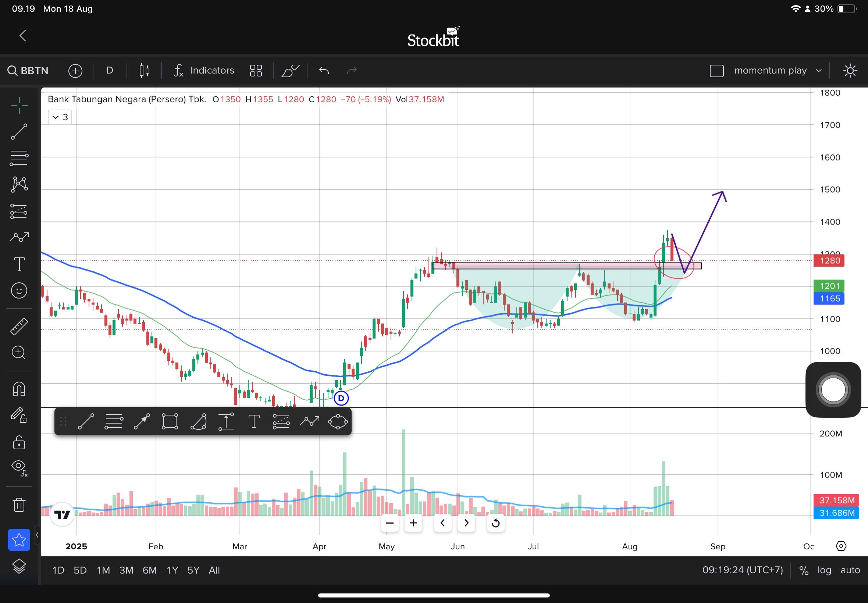Show the All time range
The width and height of the screenshot is (868, 603).
point(214,570)
